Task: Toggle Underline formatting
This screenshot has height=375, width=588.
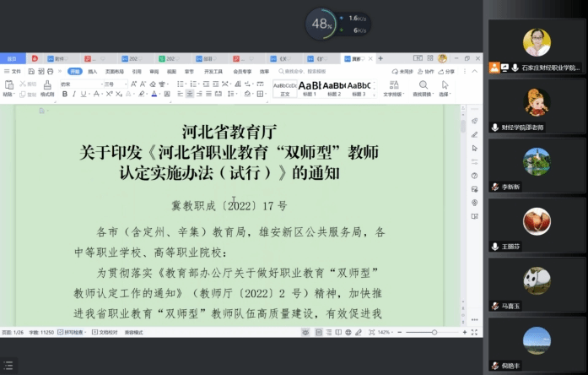Action: click(x=83, y=94)
